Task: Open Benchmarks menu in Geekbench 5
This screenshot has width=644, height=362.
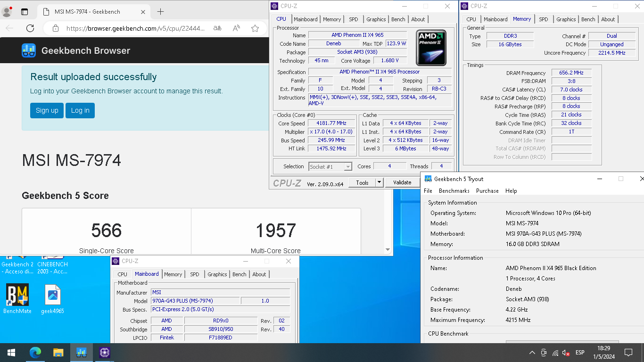Action: click(x=454, y=191)
